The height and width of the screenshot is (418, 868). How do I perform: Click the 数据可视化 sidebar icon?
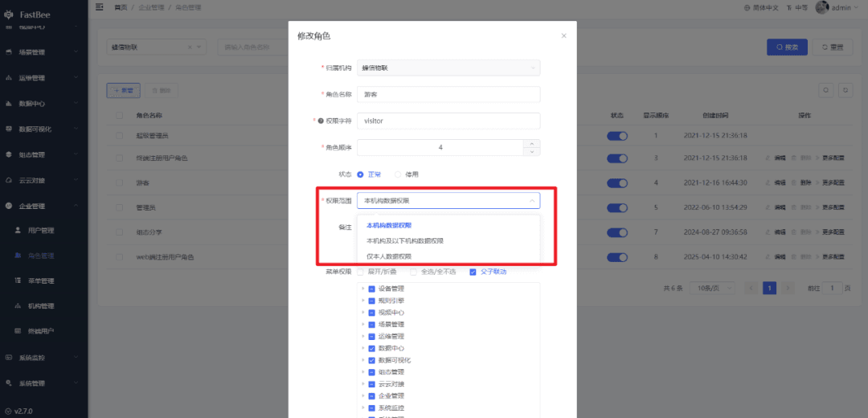click(8, 129)
